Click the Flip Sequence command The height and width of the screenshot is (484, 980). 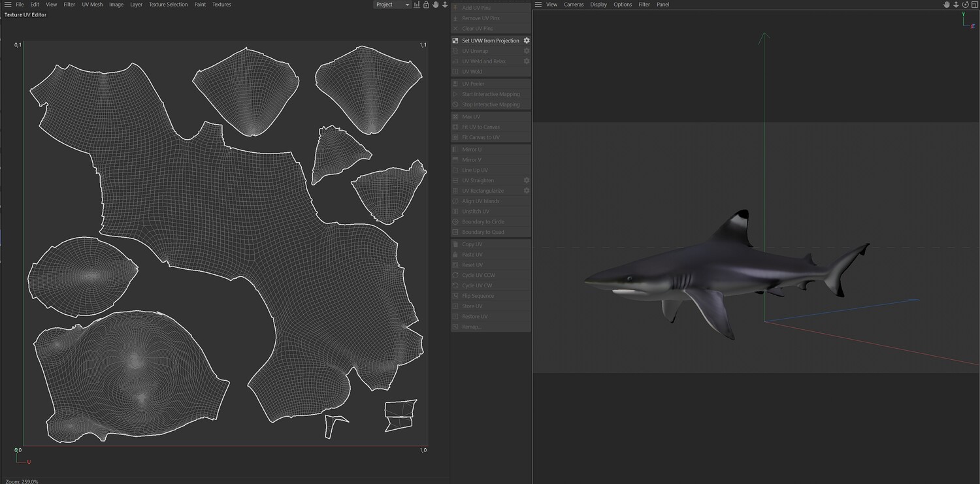(491, 296)
